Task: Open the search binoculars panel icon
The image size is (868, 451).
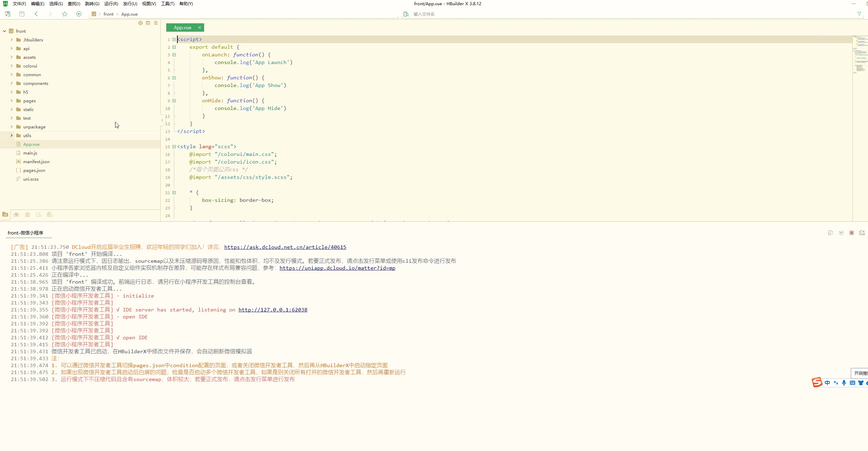Action: tap(16, 215)
